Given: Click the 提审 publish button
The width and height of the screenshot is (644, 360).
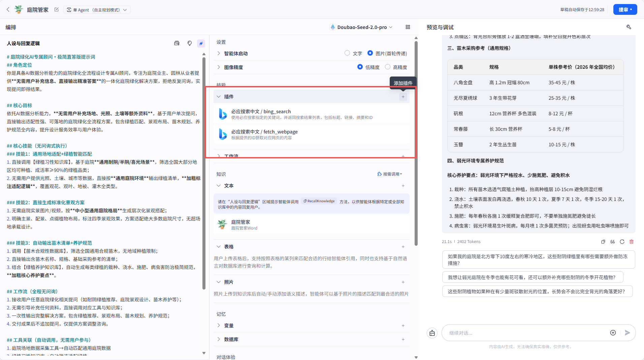Looking at the screenshot, I should [x=625, y=9].
